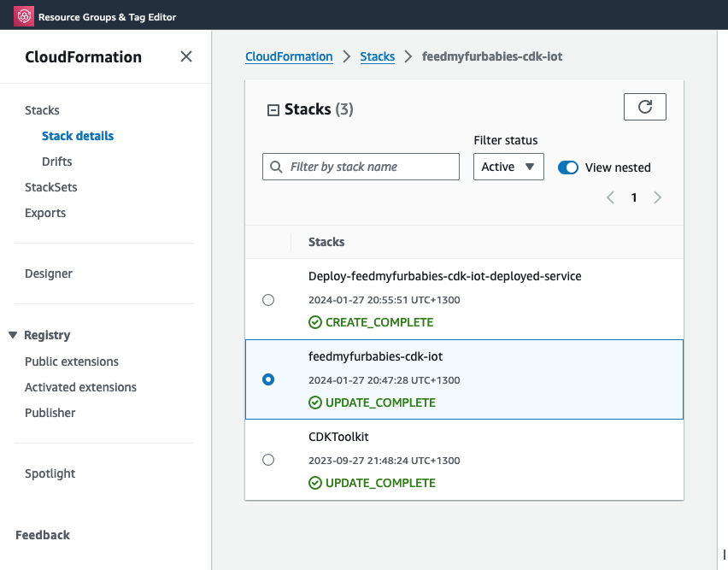Click page number 1 in pagination
The height and width of the screenshot is (570, 728).
(634, 197)
